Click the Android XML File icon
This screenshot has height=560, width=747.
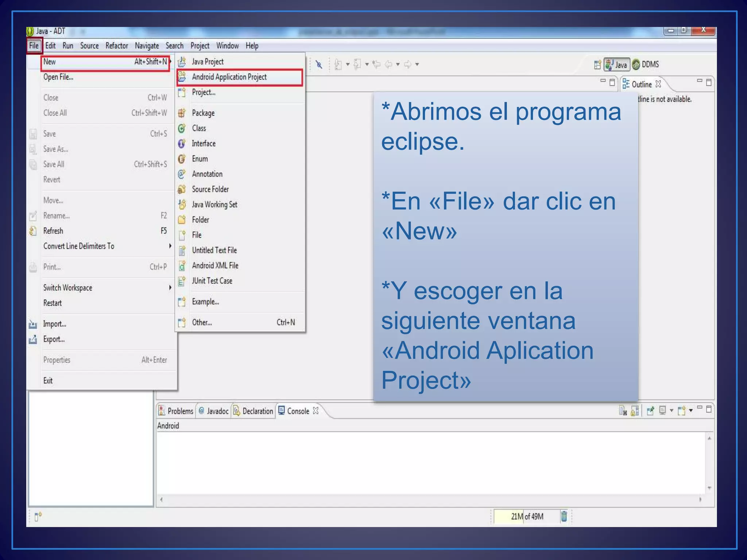tap(182, 266)
